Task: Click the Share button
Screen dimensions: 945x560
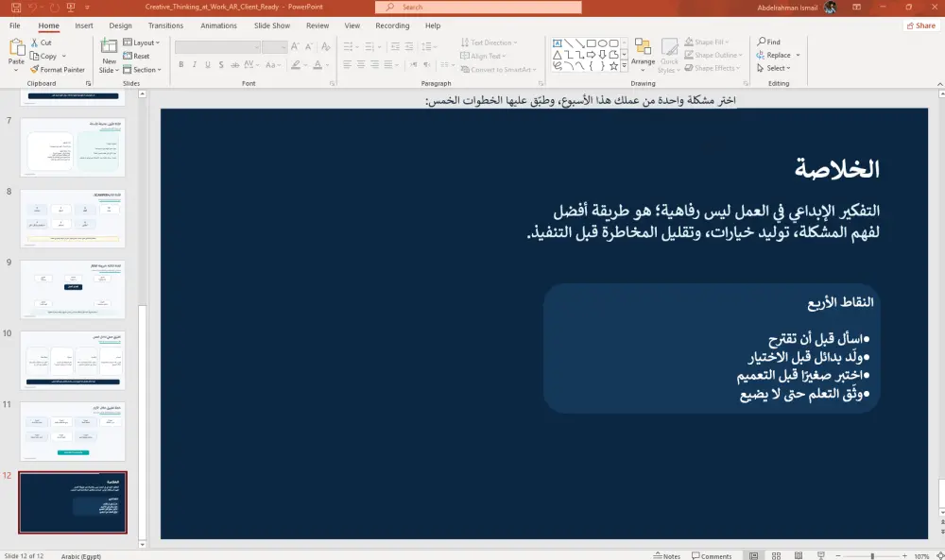Action: (x=920, y=25)
